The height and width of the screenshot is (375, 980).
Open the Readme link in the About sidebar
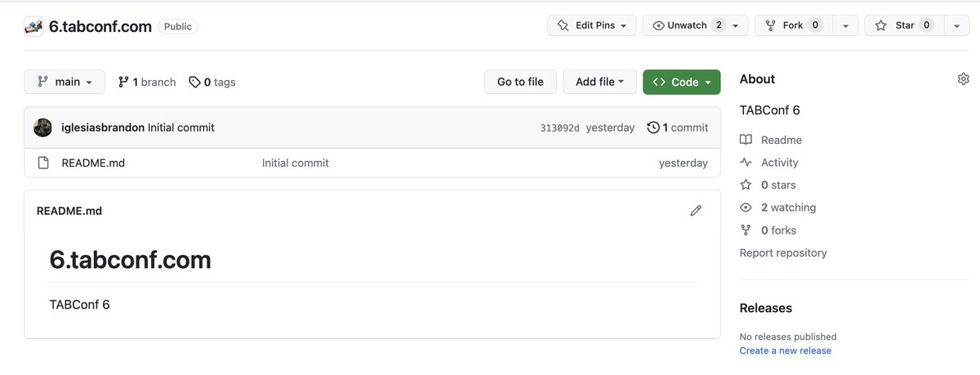(x=771, y=140)
